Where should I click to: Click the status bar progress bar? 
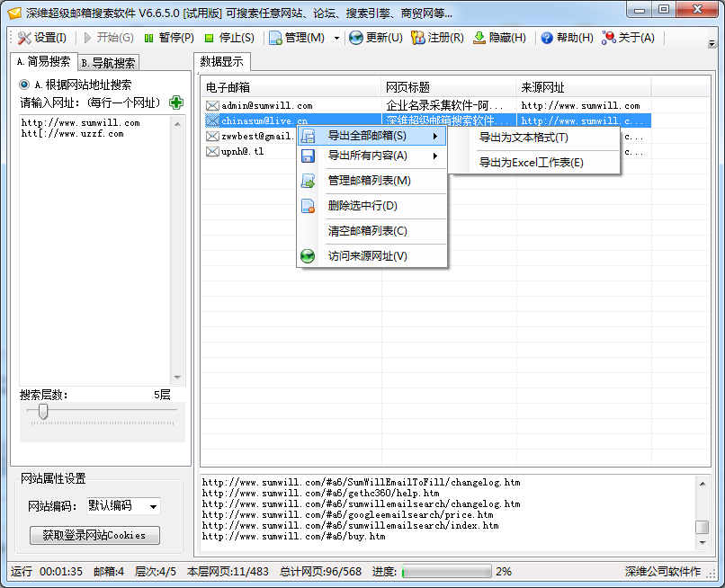[447, 571]
